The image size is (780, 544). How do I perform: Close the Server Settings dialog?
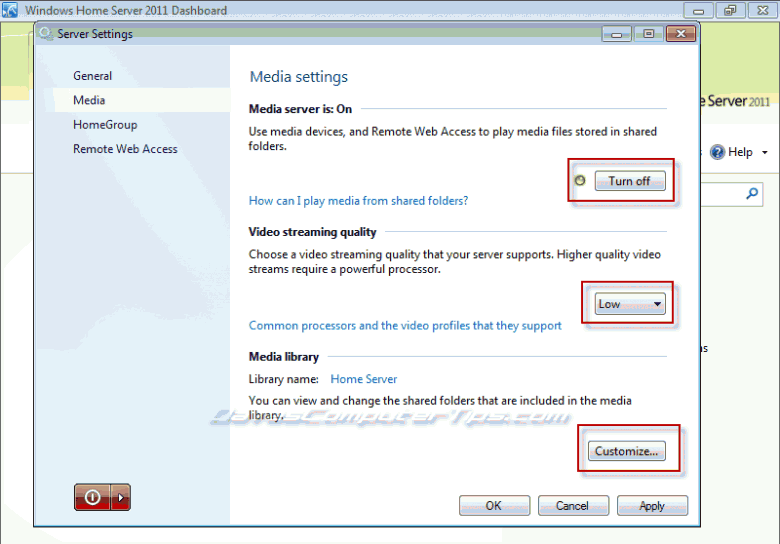coord(681,34)
